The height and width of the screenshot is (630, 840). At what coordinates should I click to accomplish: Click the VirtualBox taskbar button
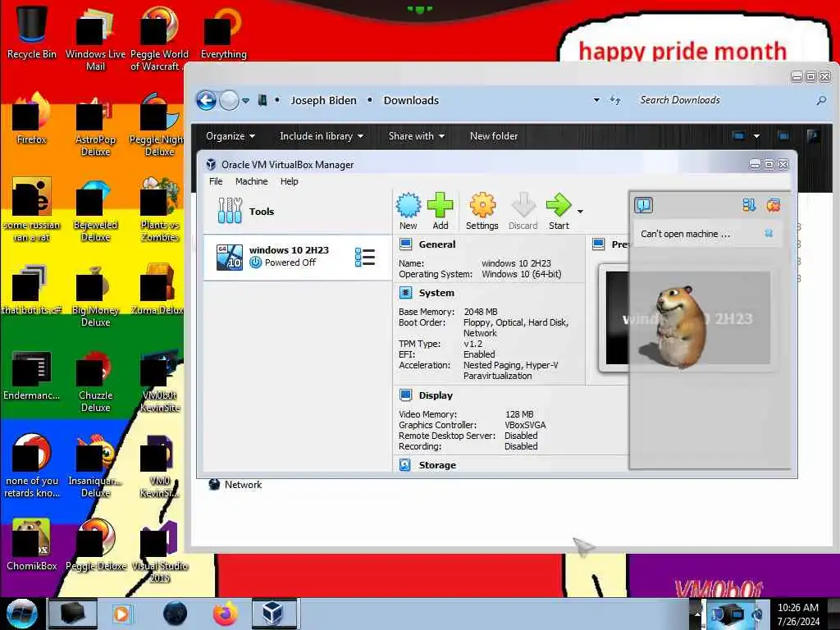click(272, 614)
